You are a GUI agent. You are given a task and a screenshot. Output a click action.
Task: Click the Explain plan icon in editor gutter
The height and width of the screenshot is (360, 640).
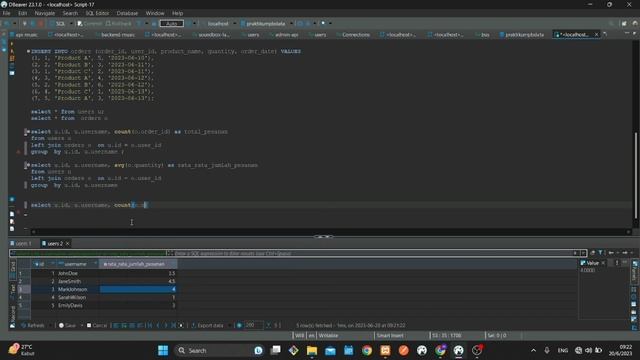pos(11,66)
